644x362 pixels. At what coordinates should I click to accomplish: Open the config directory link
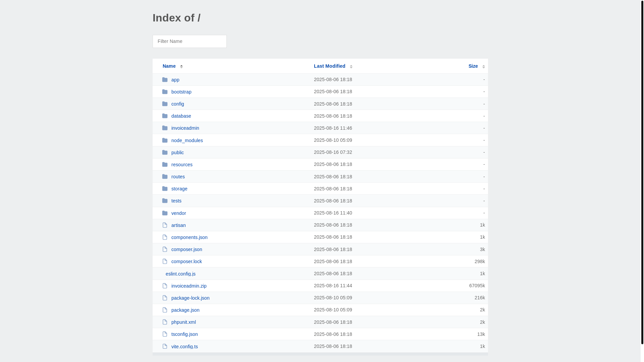pos(178,104)
